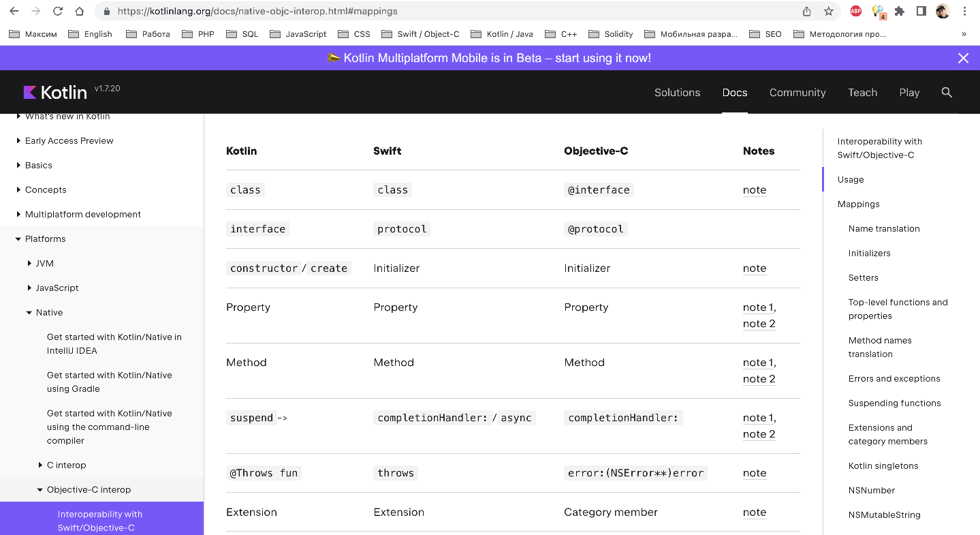Screen dimensions: 980x535
Task: Open the Community menu
Action: coord(797,93)
